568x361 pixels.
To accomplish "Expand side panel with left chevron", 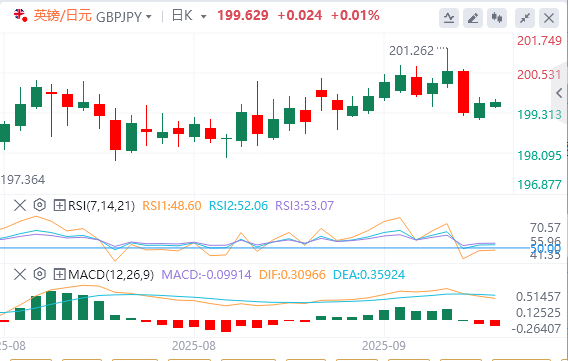I will point(559,93).
